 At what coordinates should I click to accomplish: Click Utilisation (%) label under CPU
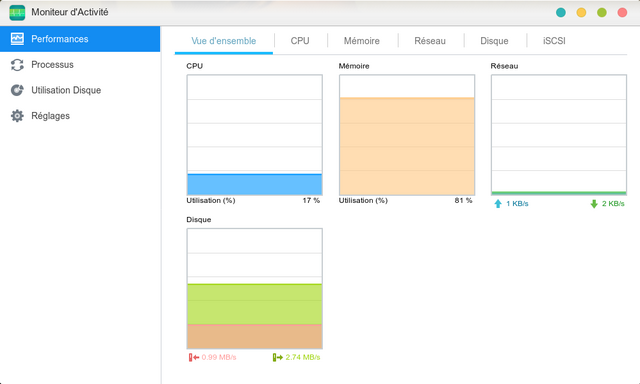tap(211, 200)
